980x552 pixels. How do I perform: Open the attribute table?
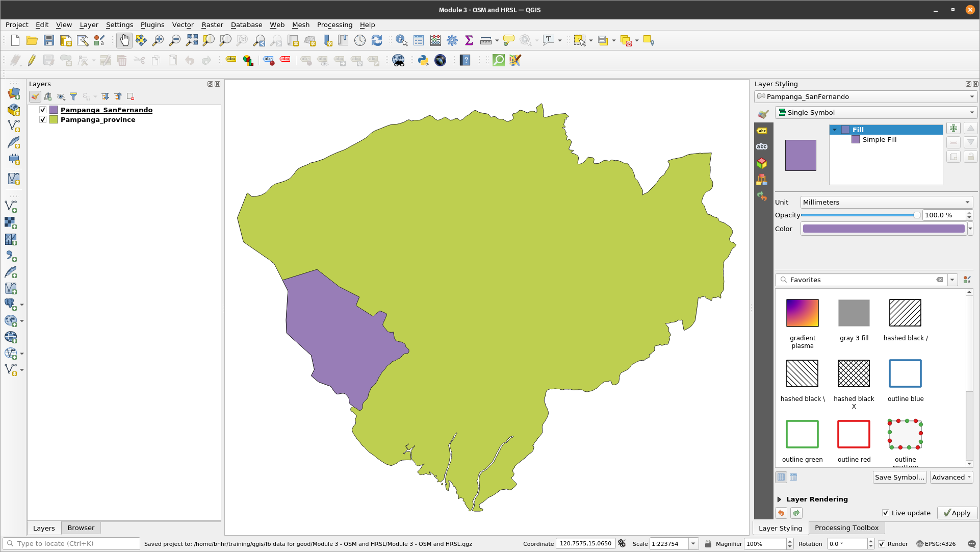pyautogui.click(x=418, y=40)
